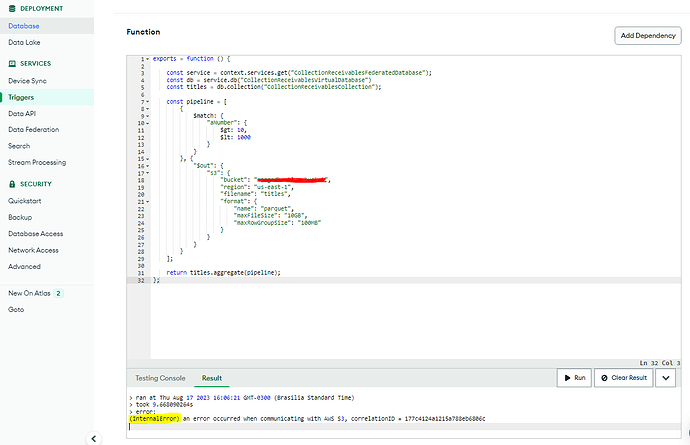The width and height of the screenshot is (690, 445).
Task: Fold the pipeline array at line 7
Action: 149,101
